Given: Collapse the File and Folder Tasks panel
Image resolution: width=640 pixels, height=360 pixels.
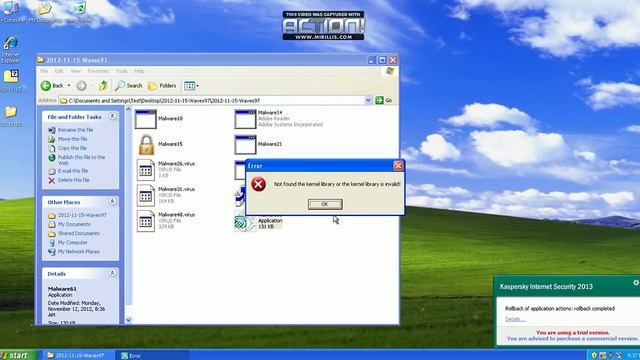Looking at the screenshot, I should (x=112, y=117).
